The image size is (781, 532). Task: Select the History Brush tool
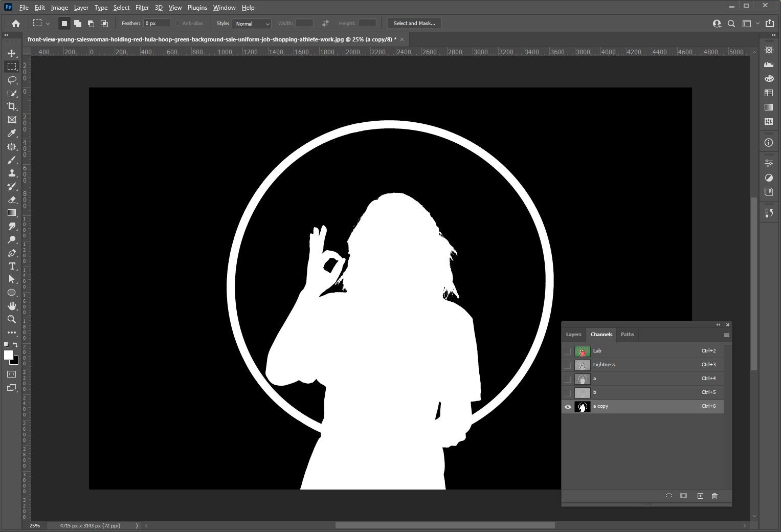pyautogui.click(x=12, y=187)
